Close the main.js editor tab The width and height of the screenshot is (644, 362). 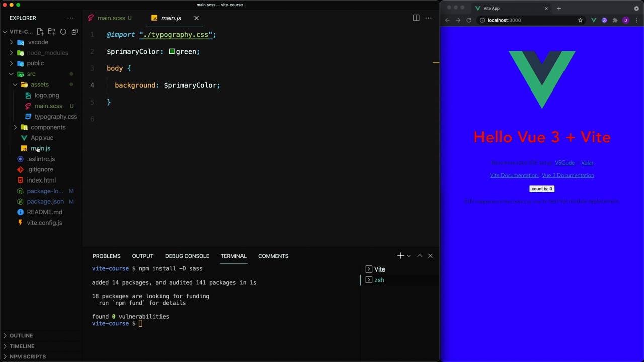(x=196, y=18)
